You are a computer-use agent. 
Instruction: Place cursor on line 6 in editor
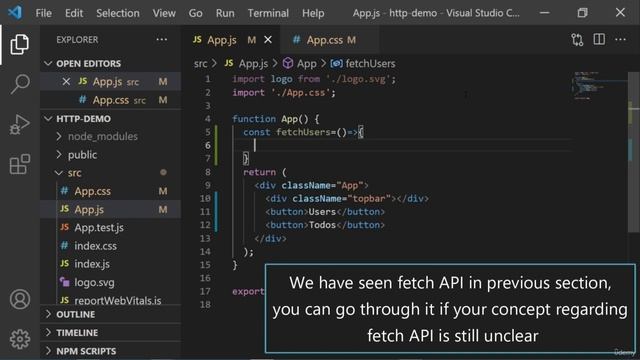[402, 145]
